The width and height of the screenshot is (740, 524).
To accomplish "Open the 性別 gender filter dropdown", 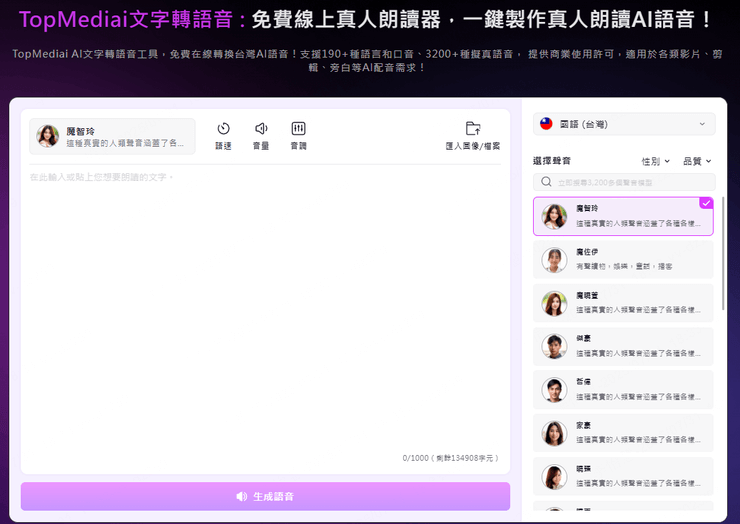I will pyautogui.click(x=655, y=161).
